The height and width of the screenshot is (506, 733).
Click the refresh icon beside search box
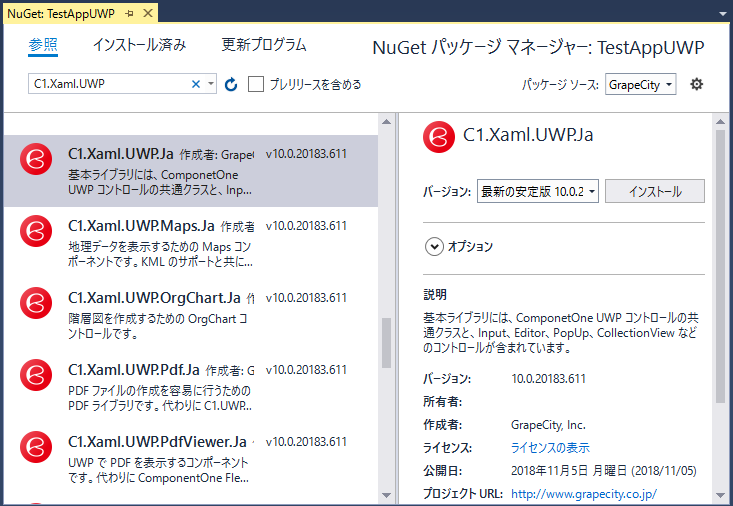[x=231, y=85]
